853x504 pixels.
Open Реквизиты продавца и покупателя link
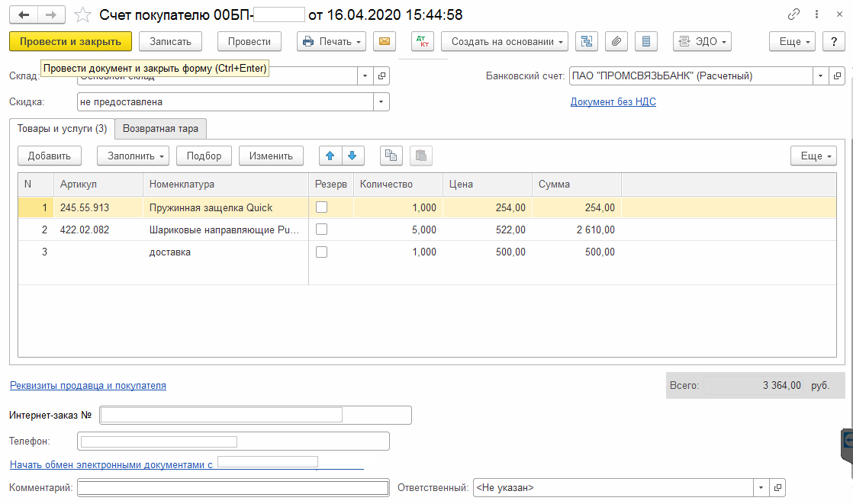pyautogui.click(x=89, y=386)
